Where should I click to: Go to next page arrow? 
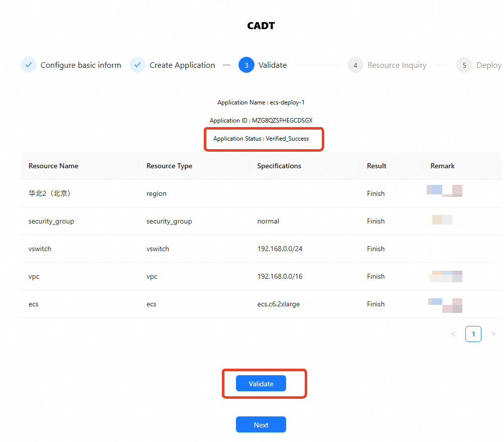(x=493, y=334)
